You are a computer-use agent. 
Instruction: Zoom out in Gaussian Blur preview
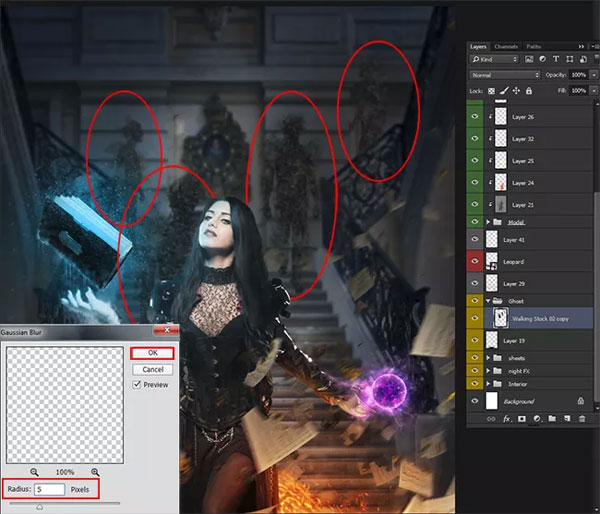[x=34, y=472]
